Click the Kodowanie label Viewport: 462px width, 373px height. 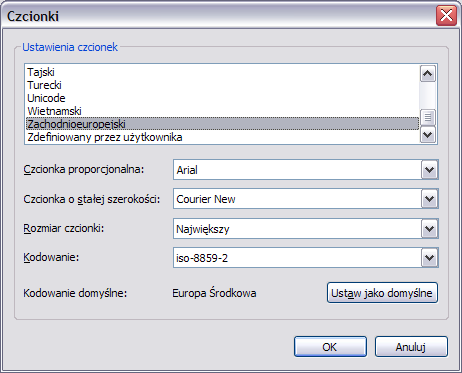coord(51,257)
